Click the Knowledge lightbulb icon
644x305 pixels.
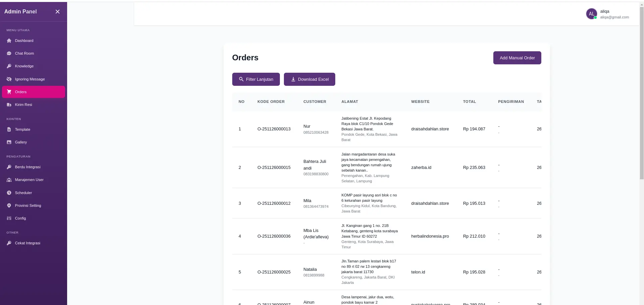tap(9, 66)
